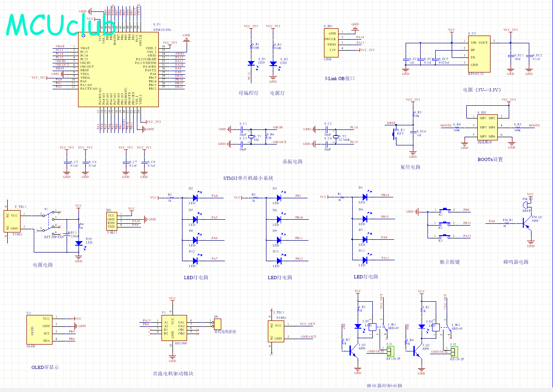553x392 pixels.
Task: Select the KF128-2P terminal J_J2
Action: tap(454, 351)
